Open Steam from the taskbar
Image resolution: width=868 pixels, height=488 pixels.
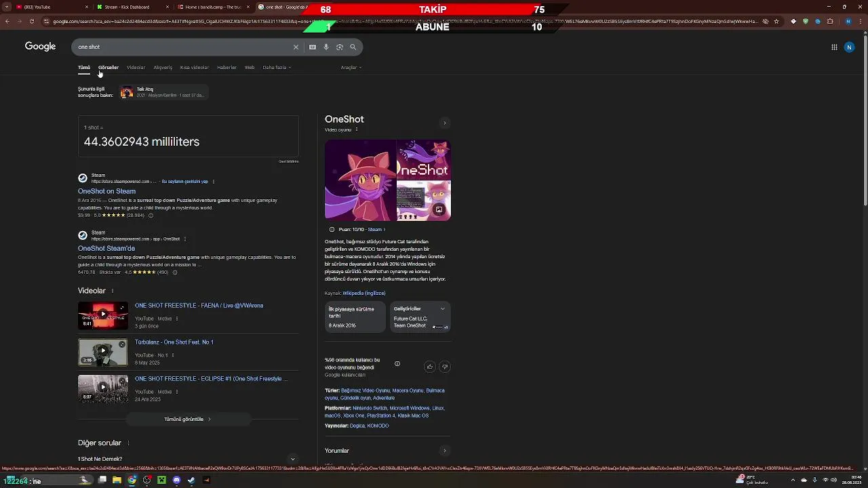pos(191,480)
